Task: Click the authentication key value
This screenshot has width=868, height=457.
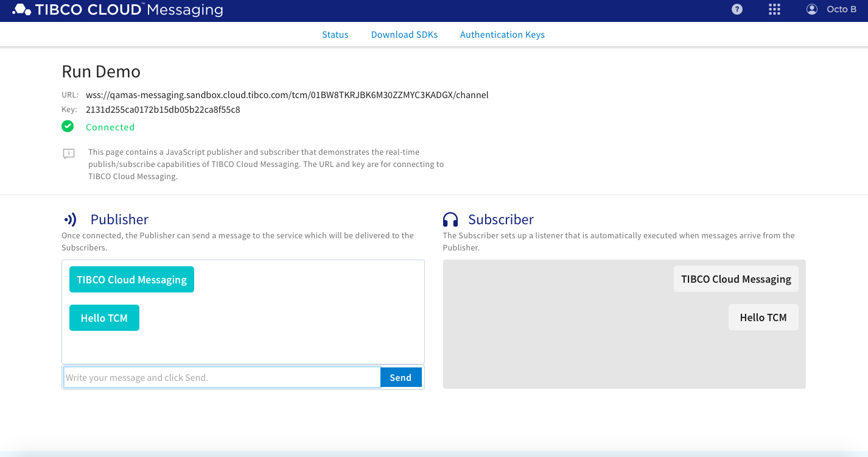Action: coord(163,110)
